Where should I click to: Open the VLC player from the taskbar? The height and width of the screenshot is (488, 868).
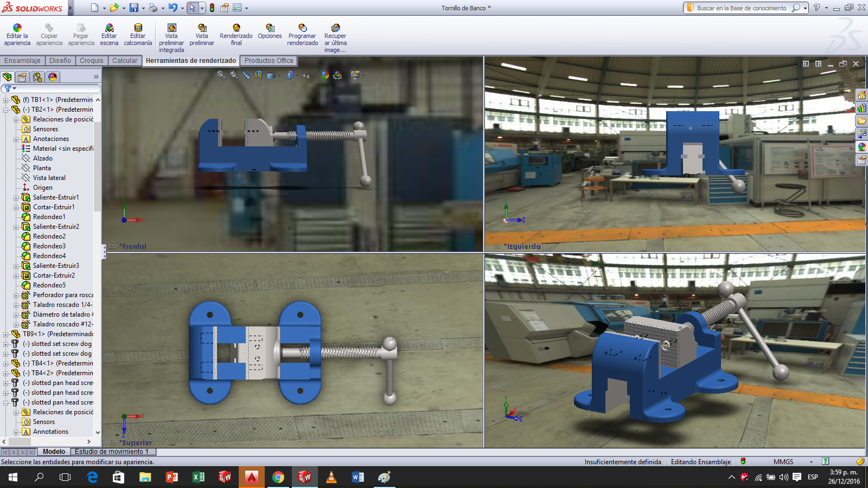pyautogui.click(x=331, y=477)
